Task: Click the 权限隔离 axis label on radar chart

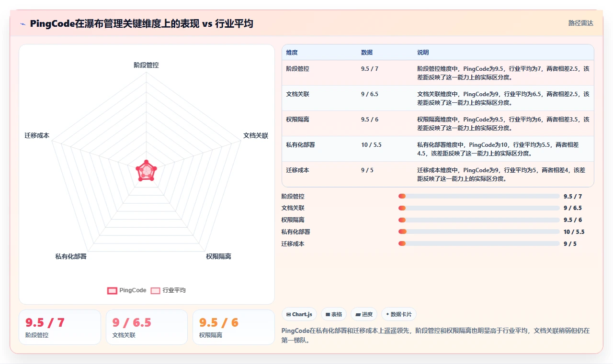Action: point(218,256)
